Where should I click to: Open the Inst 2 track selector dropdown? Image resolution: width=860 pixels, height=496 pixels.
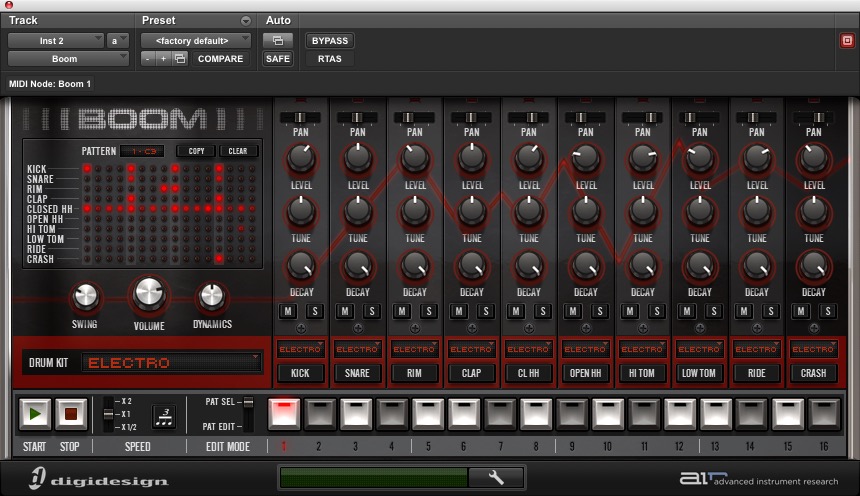[55, 41]
